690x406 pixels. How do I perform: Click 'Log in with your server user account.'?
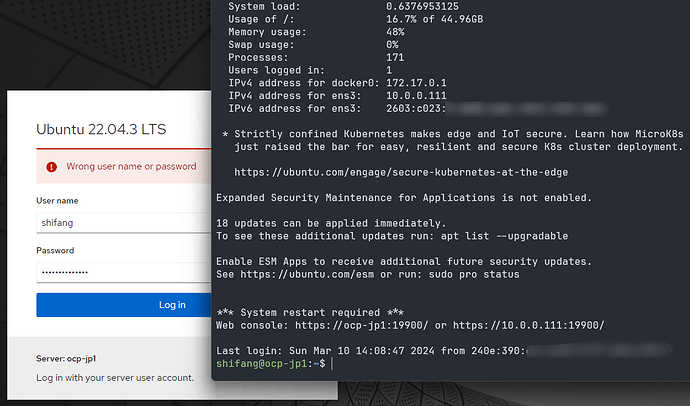(x=115, y=378)
